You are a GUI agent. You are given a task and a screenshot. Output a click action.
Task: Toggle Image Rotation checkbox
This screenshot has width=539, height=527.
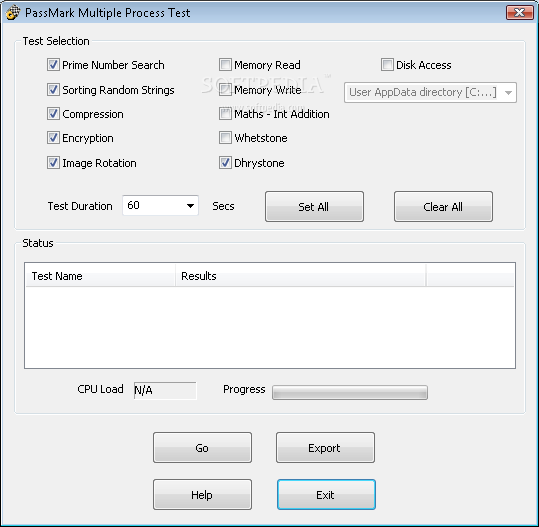tap(53, 163)
